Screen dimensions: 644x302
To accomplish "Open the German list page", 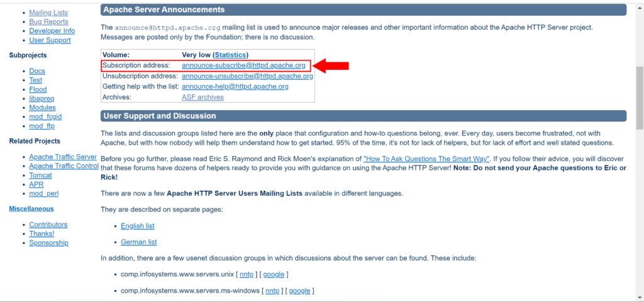I will coord(138,242).
